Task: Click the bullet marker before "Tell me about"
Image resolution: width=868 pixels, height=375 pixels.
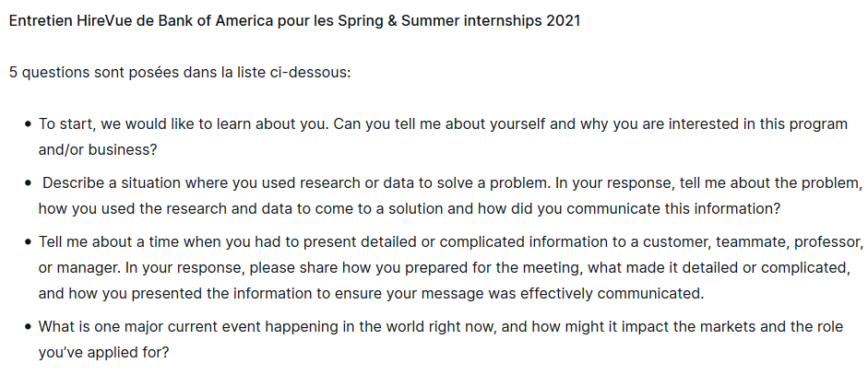Action: [x=29, y=242]
